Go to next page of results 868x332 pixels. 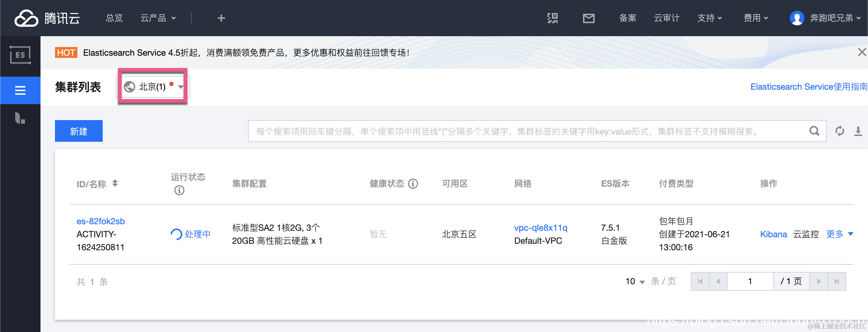[819, 281]
